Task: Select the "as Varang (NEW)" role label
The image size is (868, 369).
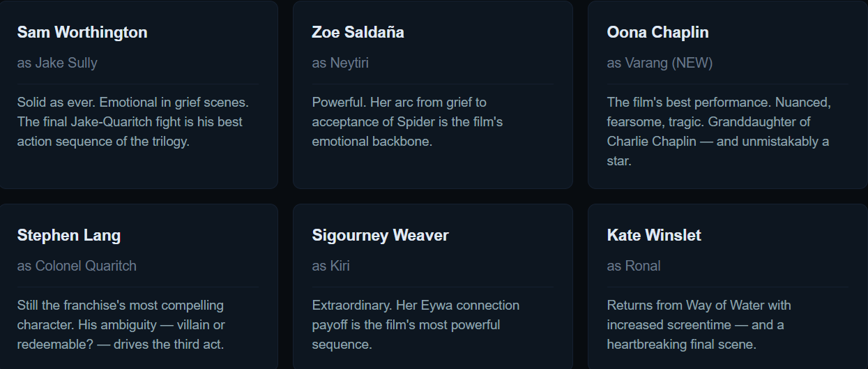Action: click(660, 63)
